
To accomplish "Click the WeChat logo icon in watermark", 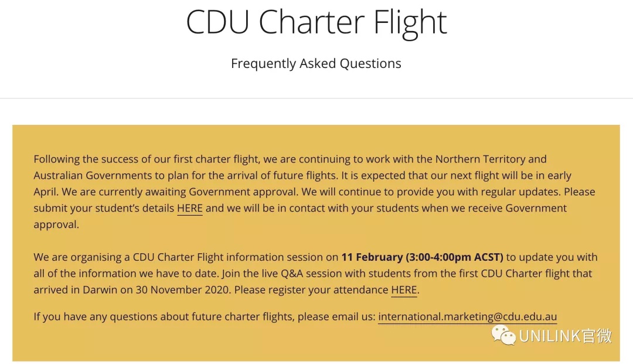I will tap(503, 335).
